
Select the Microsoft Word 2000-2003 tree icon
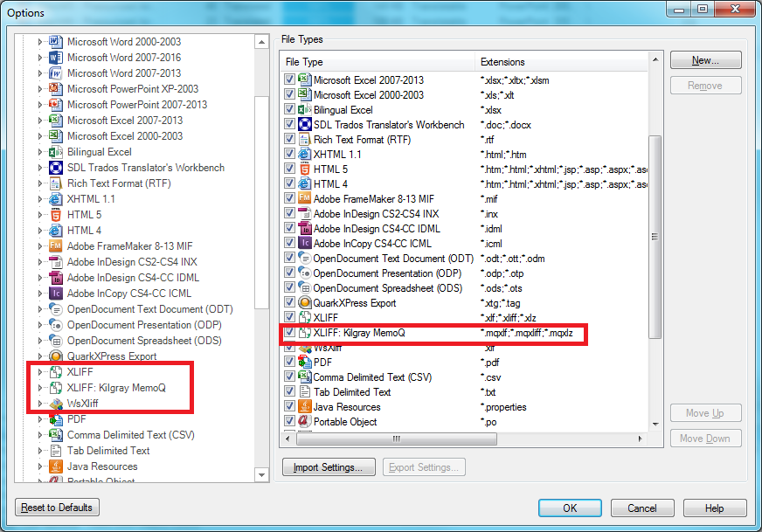coord(56,42)
